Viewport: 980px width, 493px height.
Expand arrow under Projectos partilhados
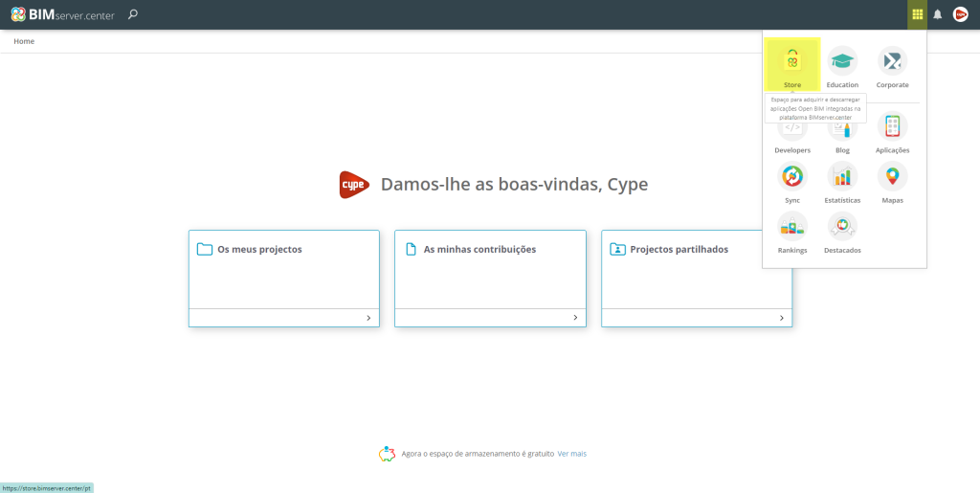pyautogui.click(x=781, y=318)
